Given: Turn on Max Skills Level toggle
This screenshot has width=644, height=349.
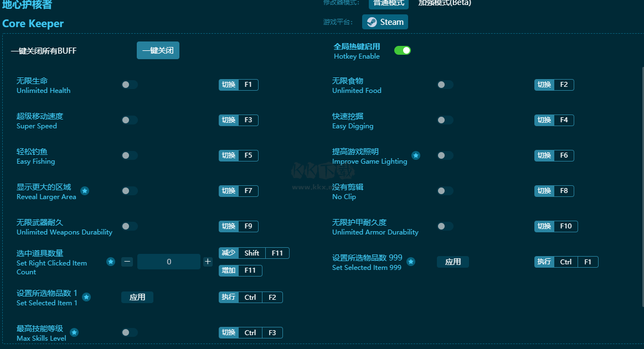Looking at the screenshot, I should tap(130, 332).
